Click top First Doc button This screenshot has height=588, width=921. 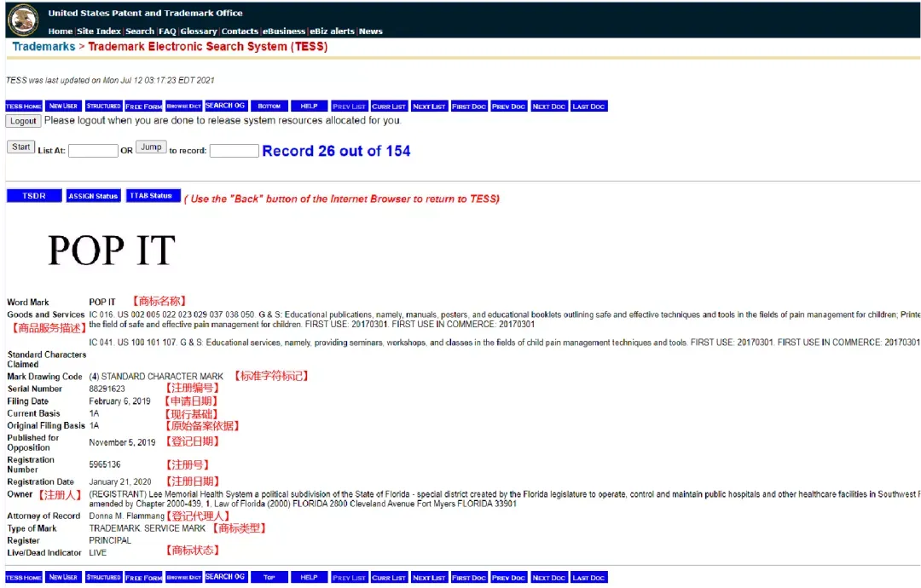point(469,107)
